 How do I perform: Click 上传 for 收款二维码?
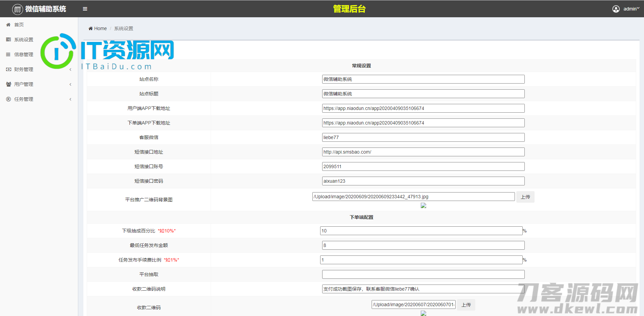[466, 305]
